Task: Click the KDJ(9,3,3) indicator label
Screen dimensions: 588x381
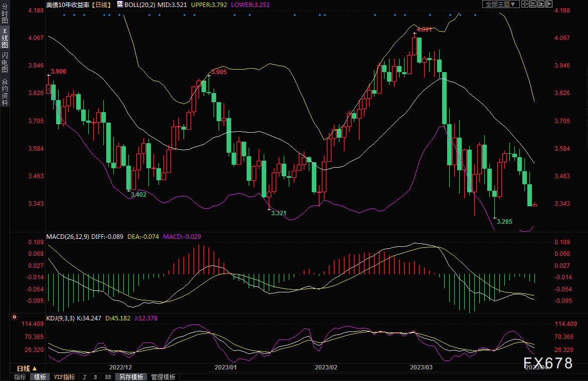Action: tap(60, 318)
